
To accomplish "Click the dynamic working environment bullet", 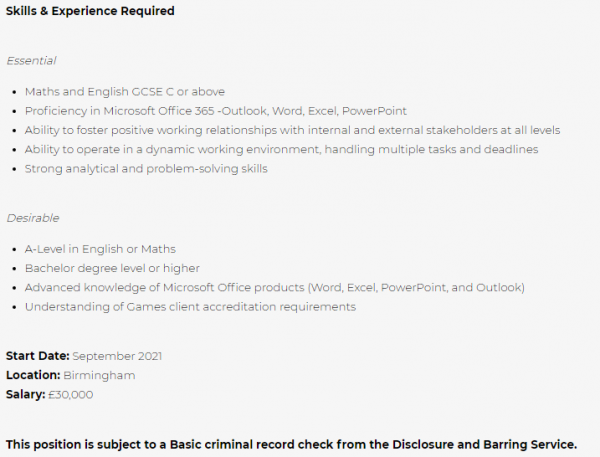I will tap(282, 149).
